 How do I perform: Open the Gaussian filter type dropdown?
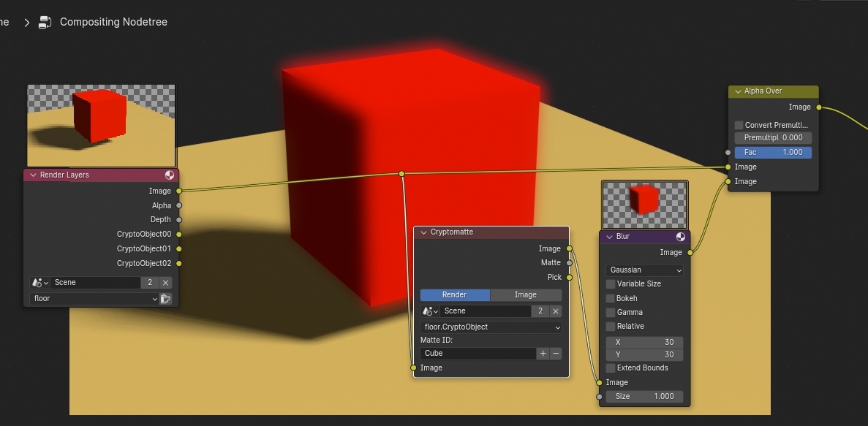(x=644, y=270)
